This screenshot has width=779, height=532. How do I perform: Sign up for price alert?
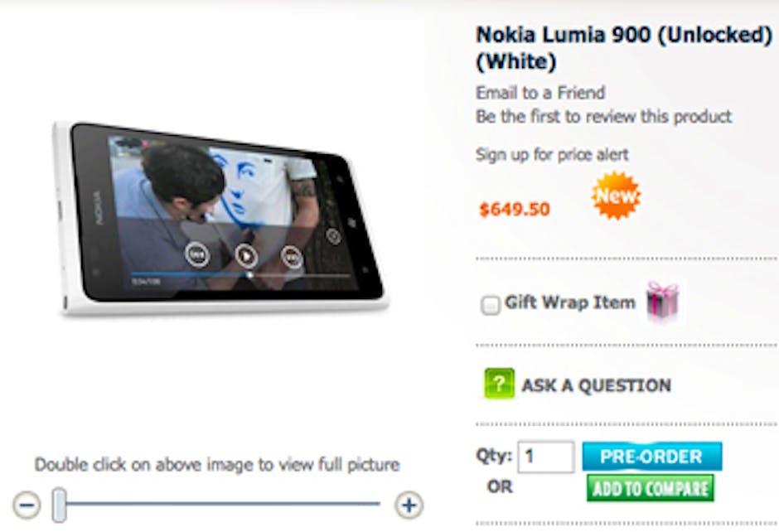pyautogui.click(x=552, y=154)
